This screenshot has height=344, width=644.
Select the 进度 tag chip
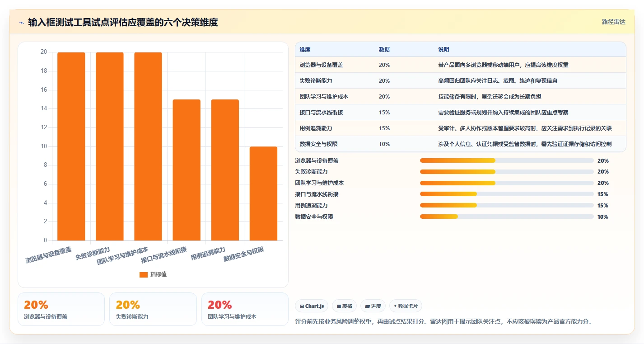tap(373, 306)
